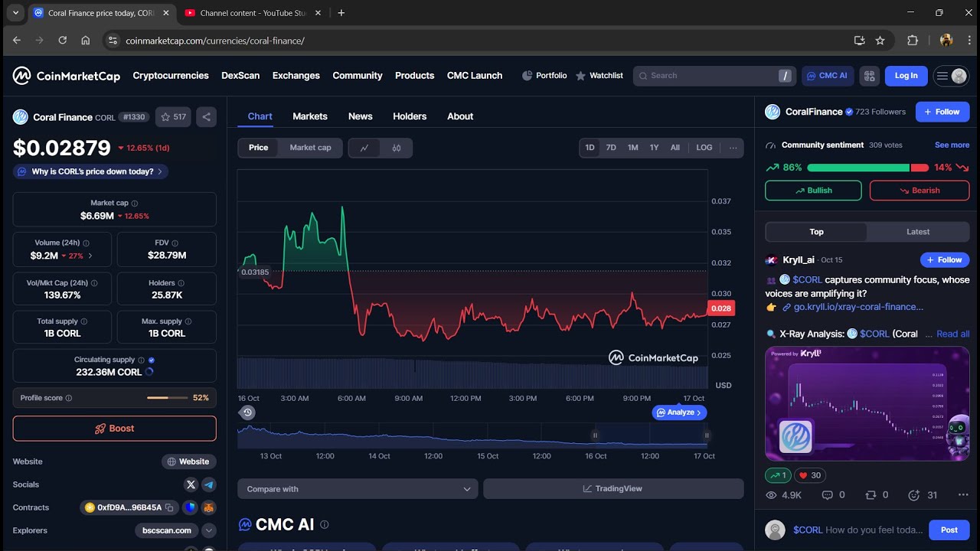Open Coral Finance X (Twitter) social link
This screenshot has height=551, width=980.
(x=191, y=484)
